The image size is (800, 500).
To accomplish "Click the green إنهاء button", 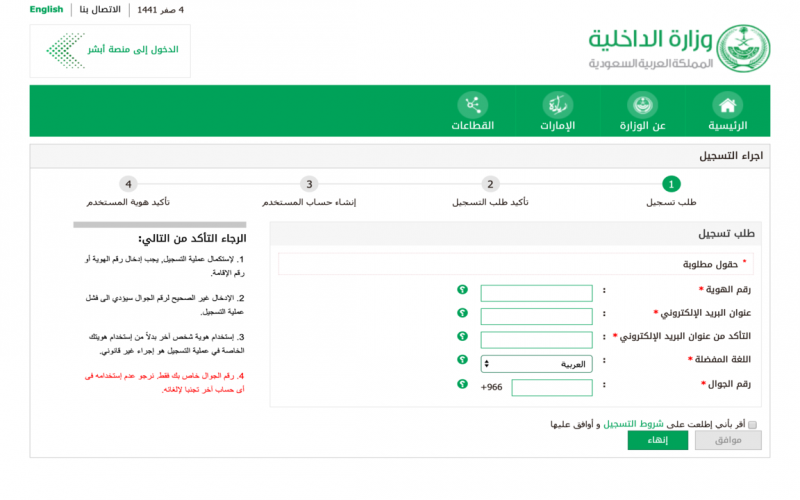I will (658, 440).
